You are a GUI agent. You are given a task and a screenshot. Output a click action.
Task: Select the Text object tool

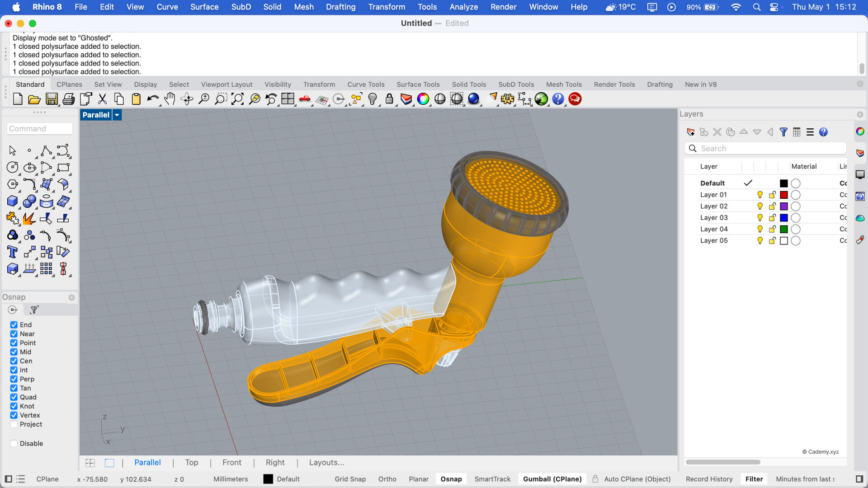tap(13, 252)
